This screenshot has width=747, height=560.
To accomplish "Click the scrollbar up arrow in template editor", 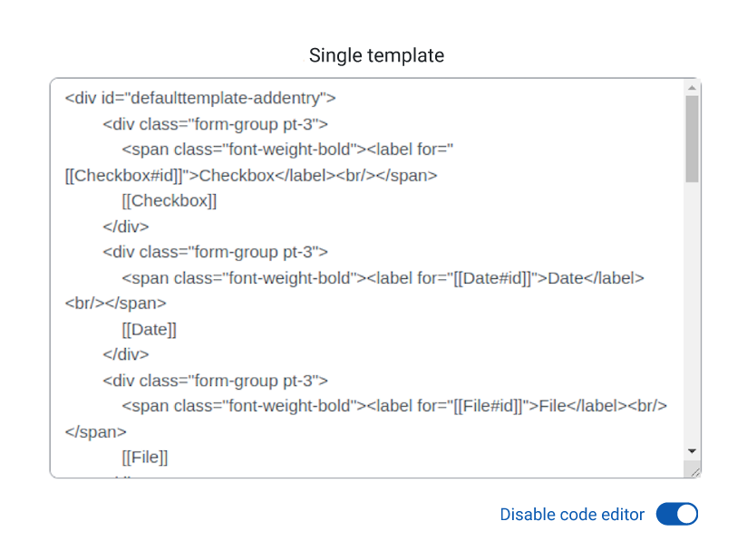I will 692,88.
